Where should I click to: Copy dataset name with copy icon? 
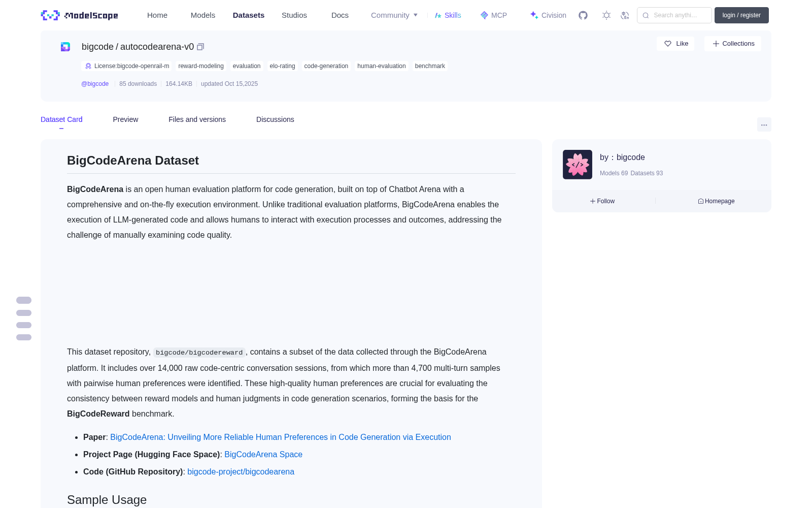click(200, 47)
